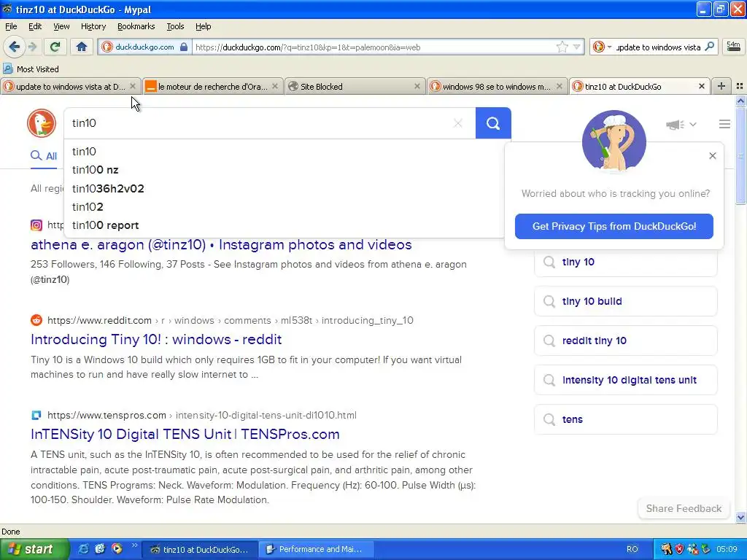
Task: Clear the search box with X
Action: (x=458, y=123)
